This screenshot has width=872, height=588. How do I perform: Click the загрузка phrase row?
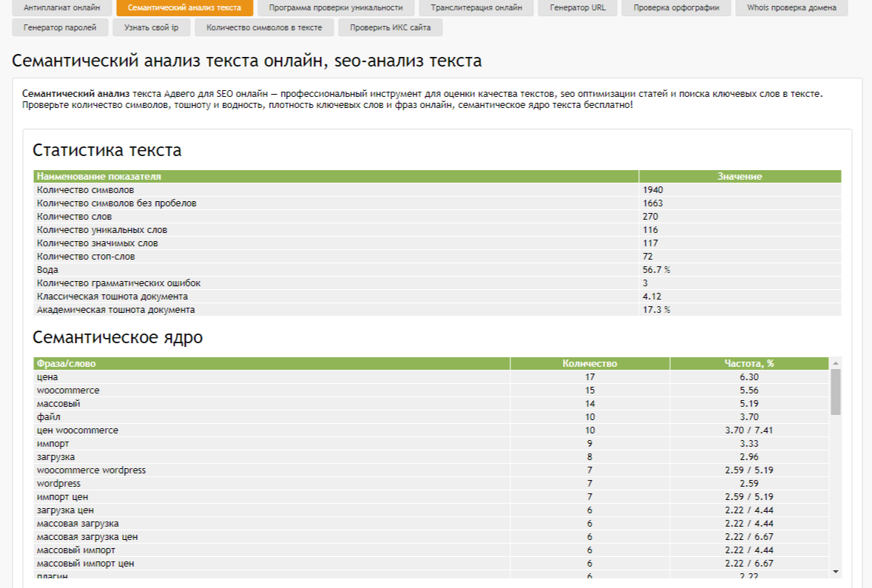tap(431, 457)
